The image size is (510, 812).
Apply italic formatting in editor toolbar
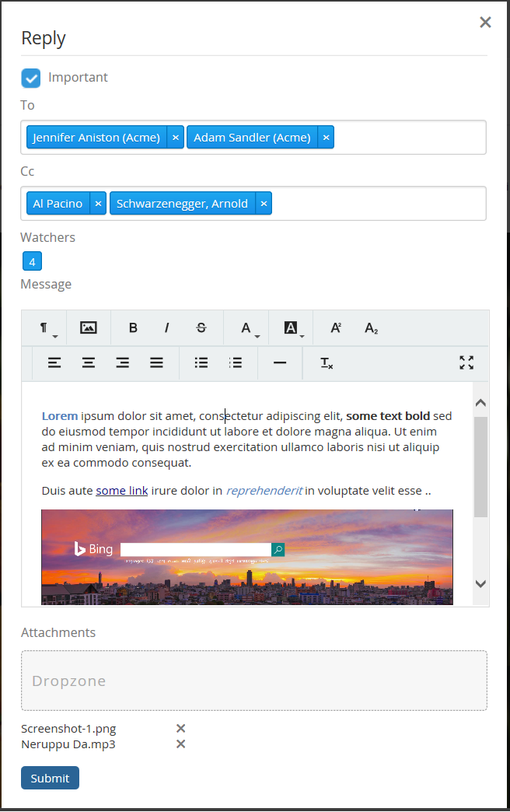click(166, 328)
